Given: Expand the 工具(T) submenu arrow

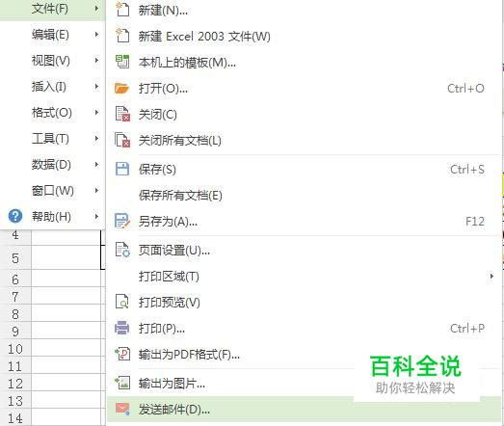Looking at the screenshot, I should click(96, 138).
